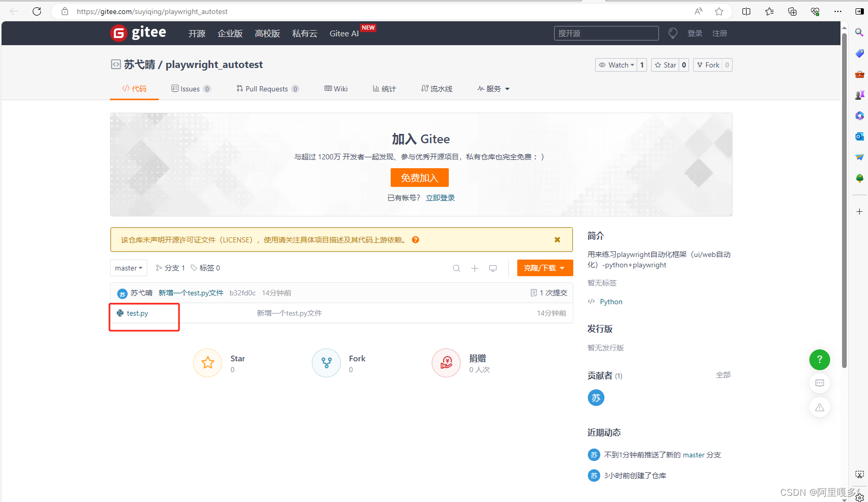Image resolution: width=868 pixels, height=502 pixels.
Task: Open the Pull Requests tab
Action: point(268,89)
